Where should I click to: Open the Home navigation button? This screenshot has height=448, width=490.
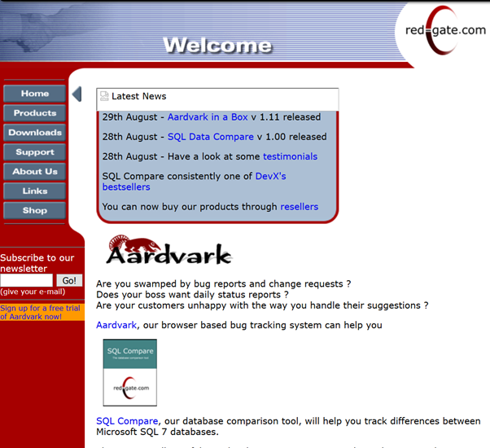35,94
